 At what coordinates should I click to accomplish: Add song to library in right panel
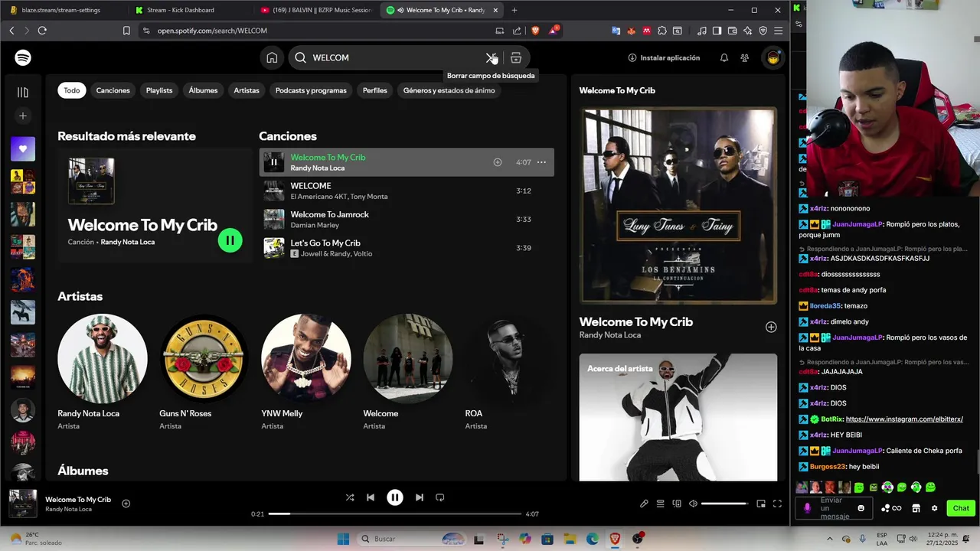click(771, 327)
